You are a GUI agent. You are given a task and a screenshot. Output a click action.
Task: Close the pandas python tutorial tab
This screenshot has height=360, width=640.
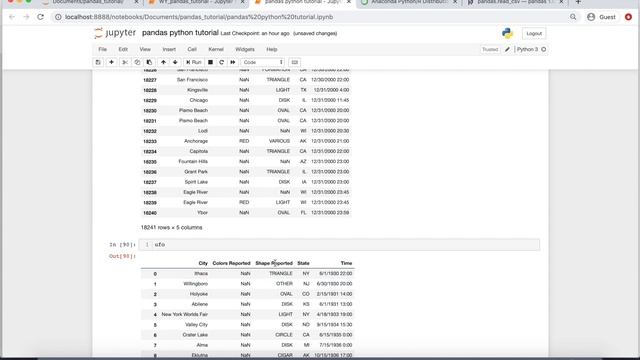tap(349, 2)
